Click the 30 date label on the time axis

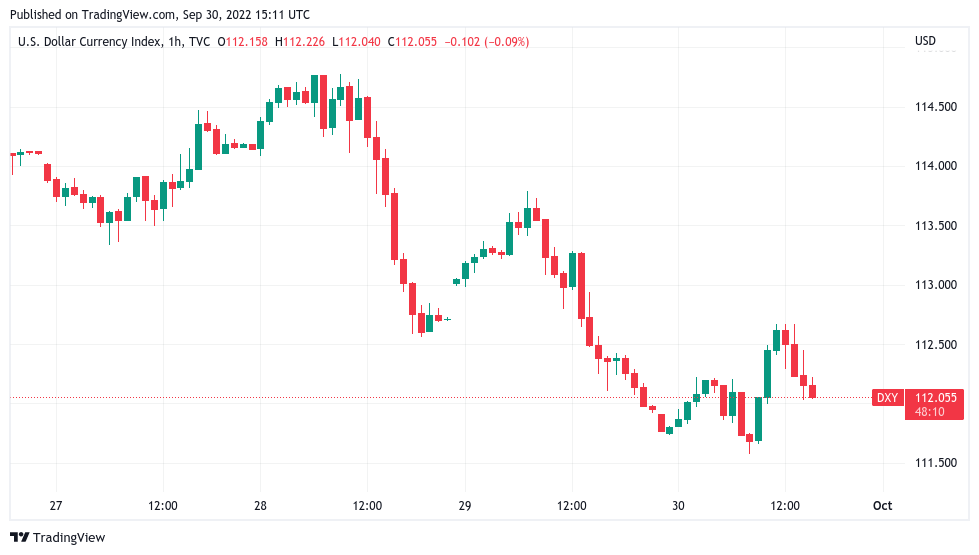coord(678,505)
